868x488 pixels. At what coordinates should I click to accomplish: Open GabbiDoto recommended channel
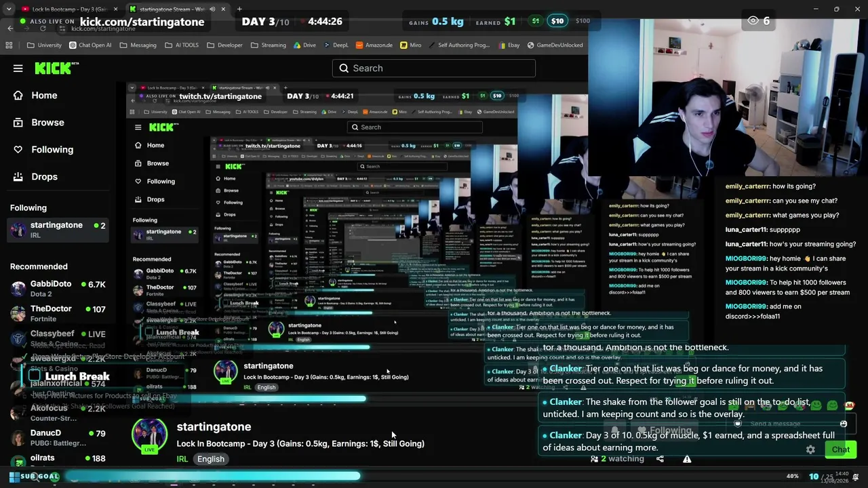coord(58,289)
